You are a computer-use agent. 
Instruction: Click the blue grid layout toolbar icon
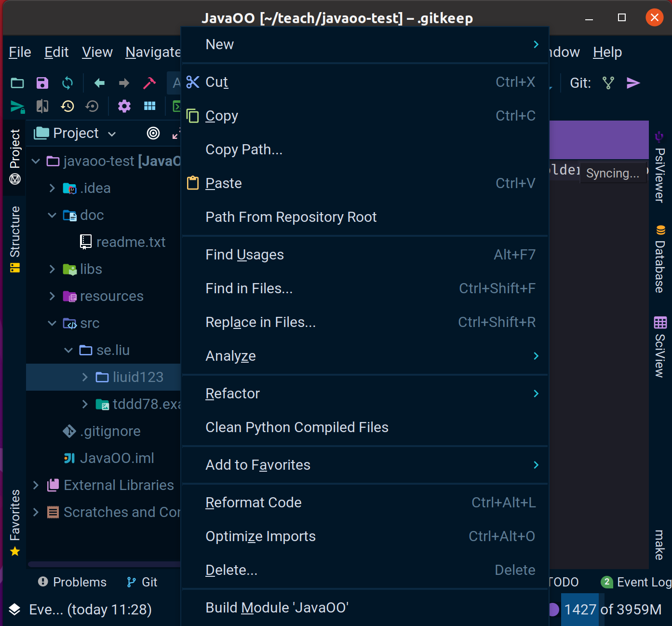(x=150, y=106)
